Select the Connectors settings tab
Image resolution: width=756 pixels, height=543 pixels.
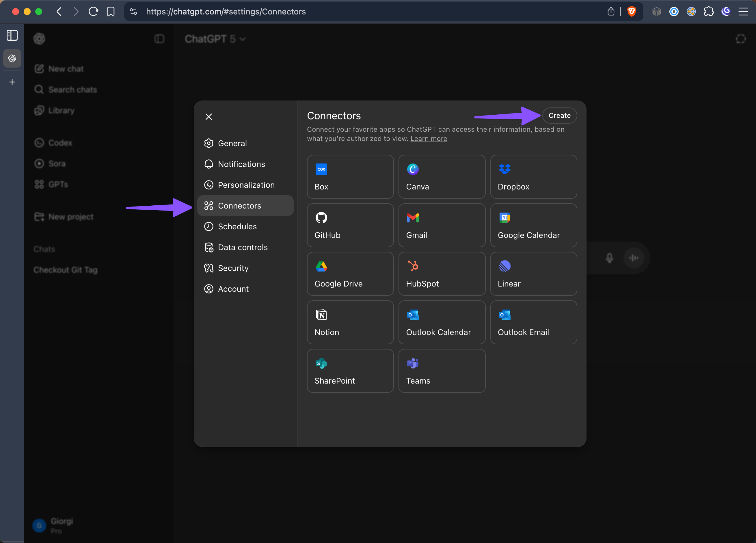point(245,206)
